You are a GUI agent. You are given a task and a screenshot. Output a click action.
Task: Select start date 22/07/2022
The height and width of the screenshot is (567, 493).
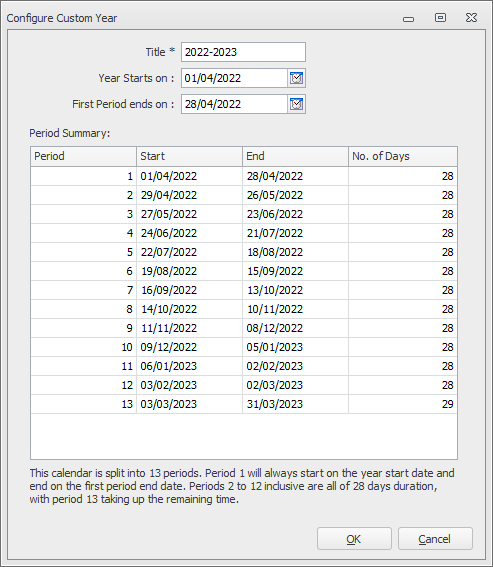coord(190,252)
